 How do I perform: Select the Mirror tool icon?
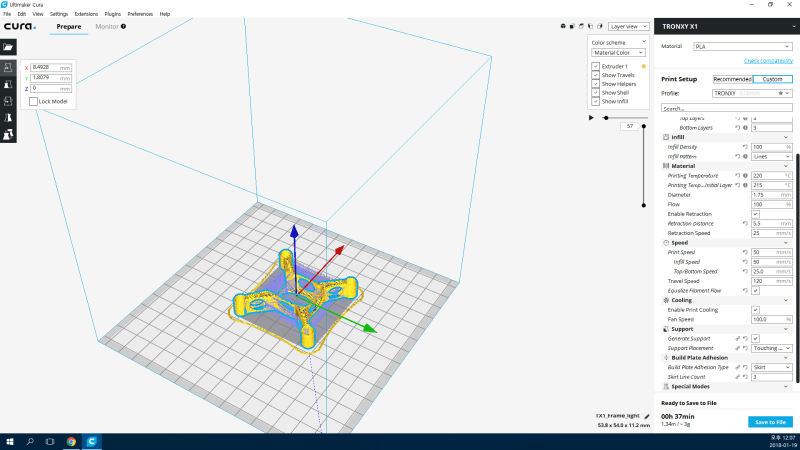(x=8, y=117)
